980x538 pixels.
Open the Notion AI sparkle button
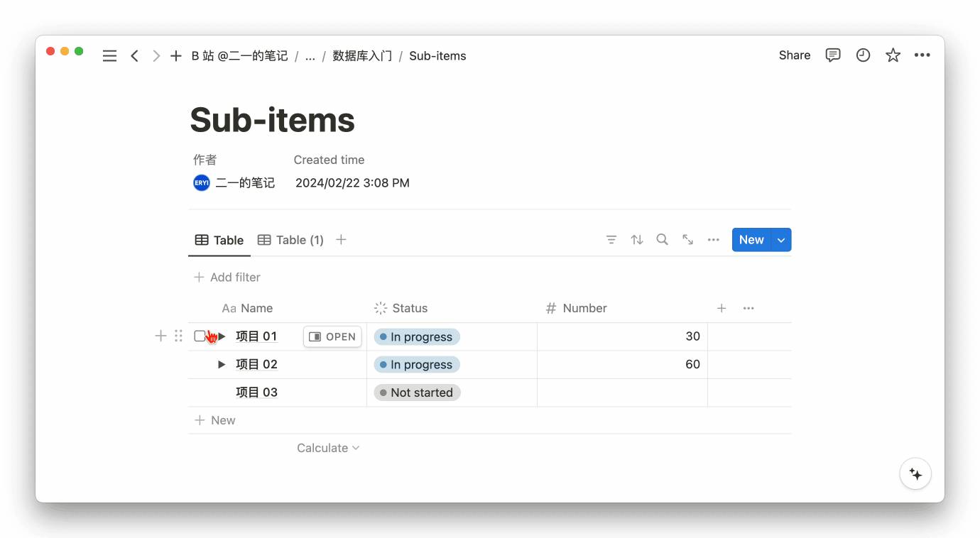coord(915,474)
